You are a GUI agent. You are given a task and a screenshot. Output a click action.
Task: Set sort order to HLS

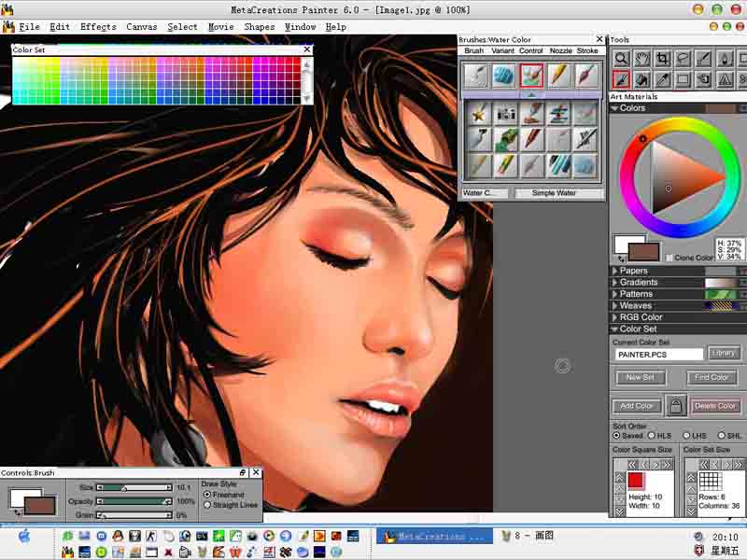point(652,436)
